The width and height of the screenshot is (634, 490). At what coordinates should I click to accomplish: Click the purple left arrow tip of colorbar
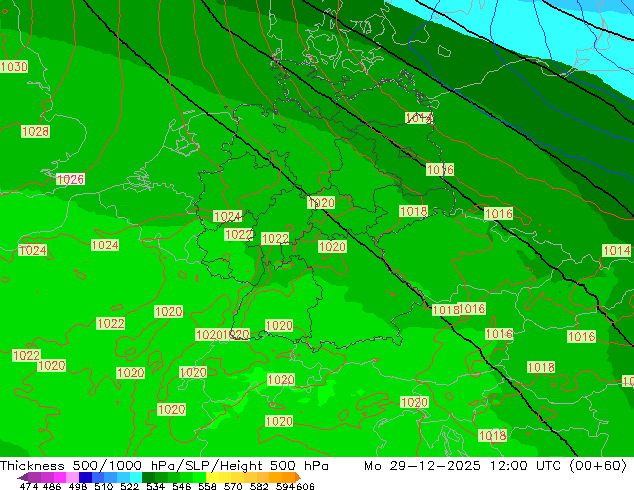22,477
